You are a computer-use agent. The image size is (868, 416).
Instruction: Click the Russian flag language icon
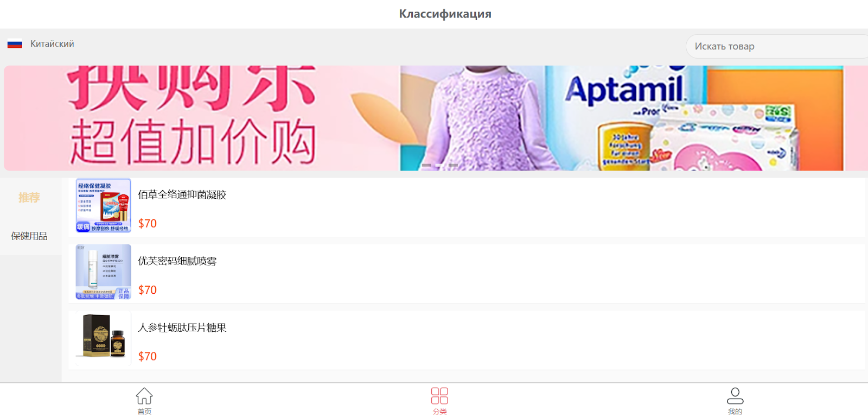[15, 44]
